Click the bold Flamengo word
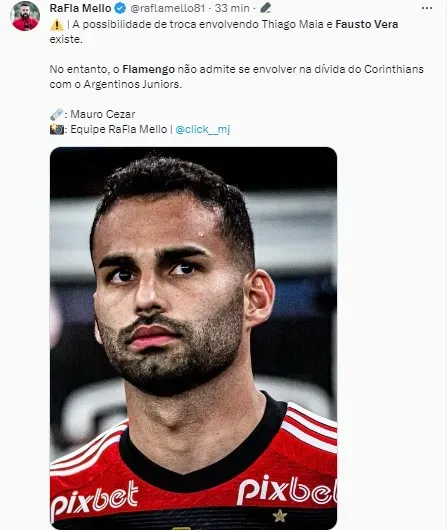Screen dimensions: 448x530 148,69
